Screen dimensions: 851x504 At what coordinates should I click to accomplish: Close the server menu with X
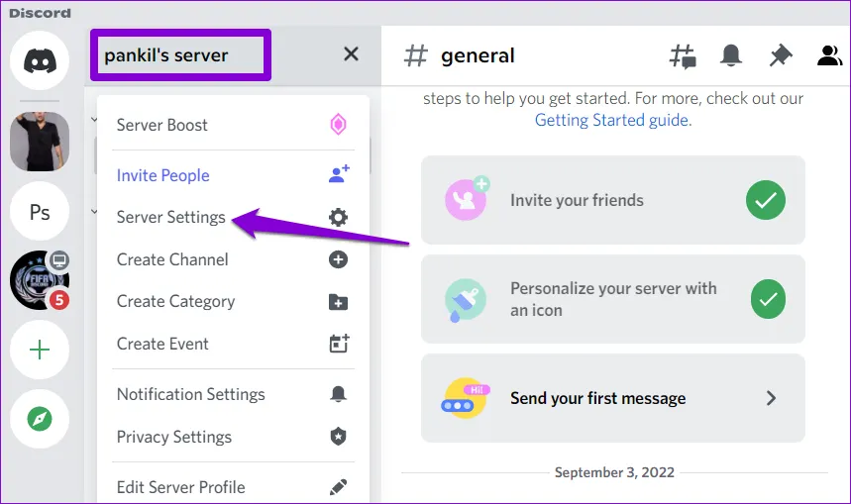[351, 54]
